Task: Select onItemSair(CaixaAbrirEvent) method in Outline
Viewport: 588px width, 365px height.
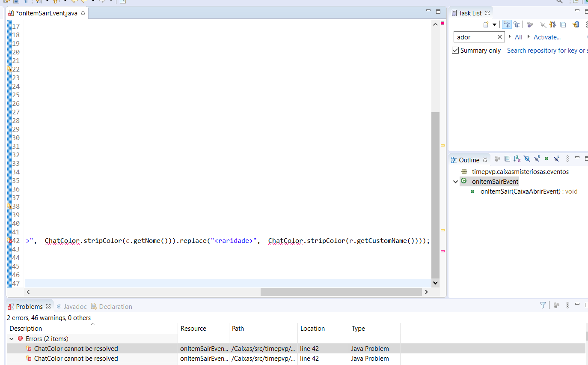Action: [529, 191]
